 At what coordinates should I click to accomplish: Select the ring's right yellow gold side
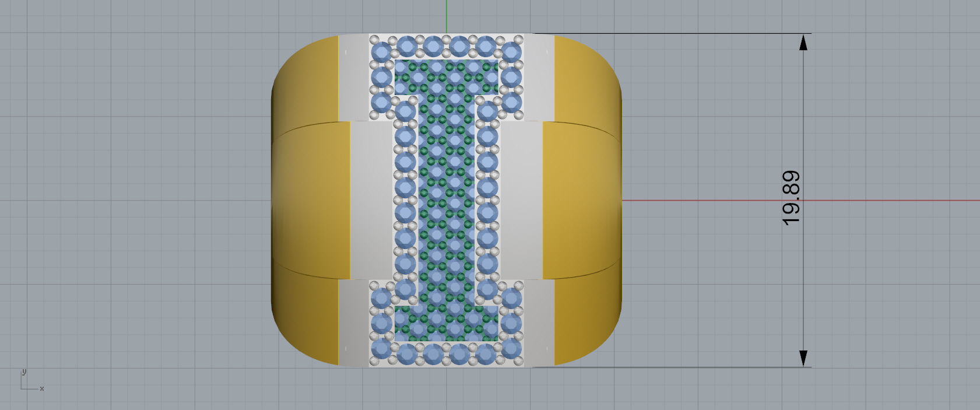[x=583, y=201]
